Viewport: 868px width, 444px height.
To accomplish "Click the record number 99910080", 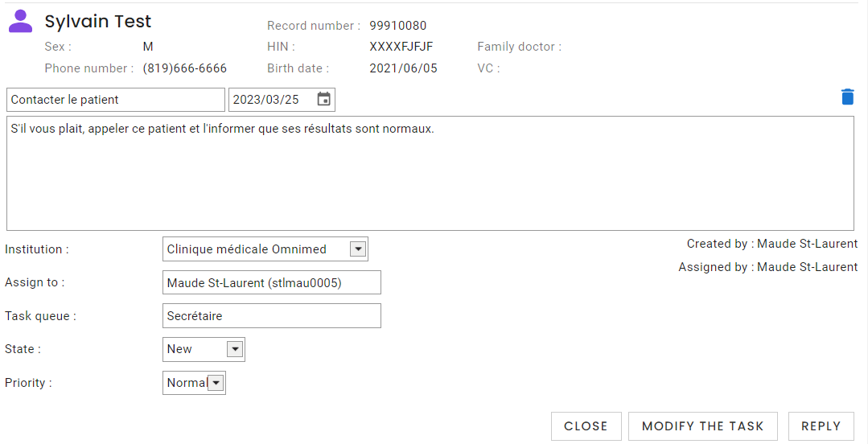I will (398, 26).
